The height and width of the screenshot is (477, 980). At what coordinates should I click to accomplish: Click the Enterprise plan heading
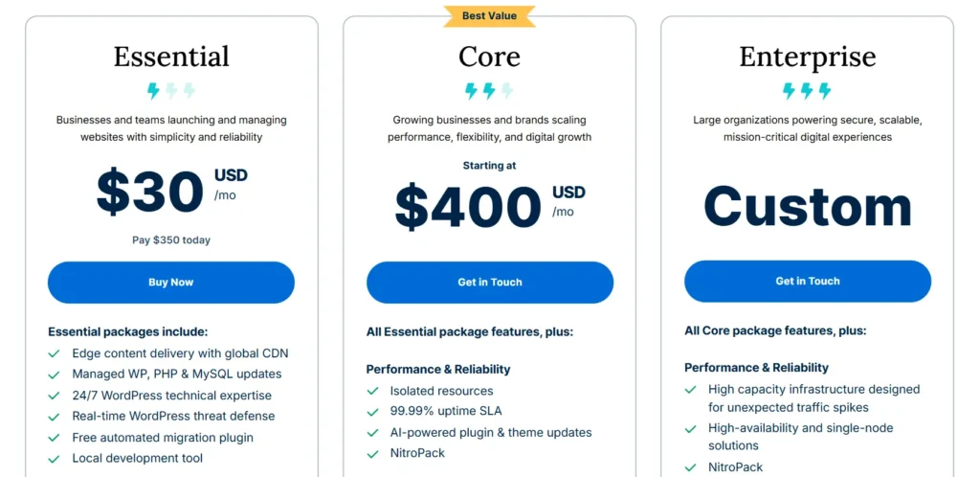click(x=808, y=57)
